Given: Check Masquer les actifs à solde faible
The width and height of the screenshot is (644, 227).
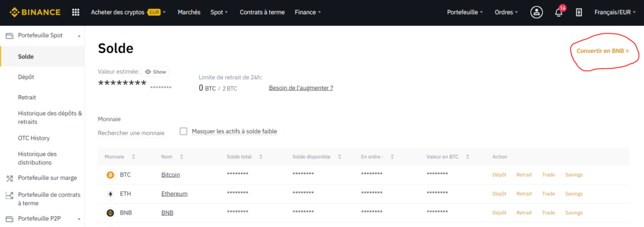Looking at the screenshot, I should click(184, 131).
